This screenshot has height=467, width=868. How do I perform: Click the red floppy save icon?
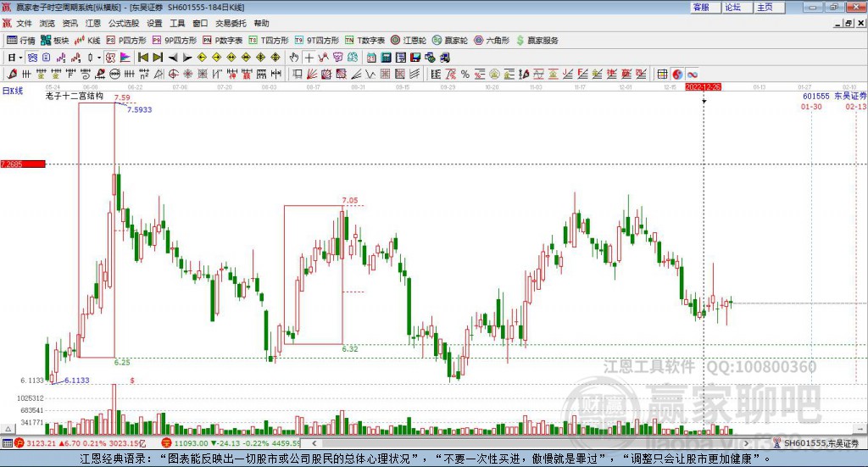(x=415, y=58)
